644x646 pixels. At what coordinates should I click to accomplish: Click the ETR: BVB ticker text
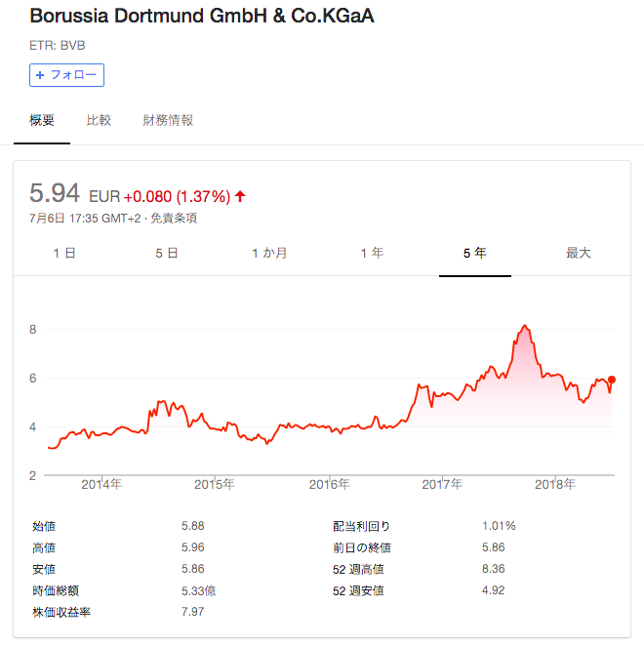(58, 45)
